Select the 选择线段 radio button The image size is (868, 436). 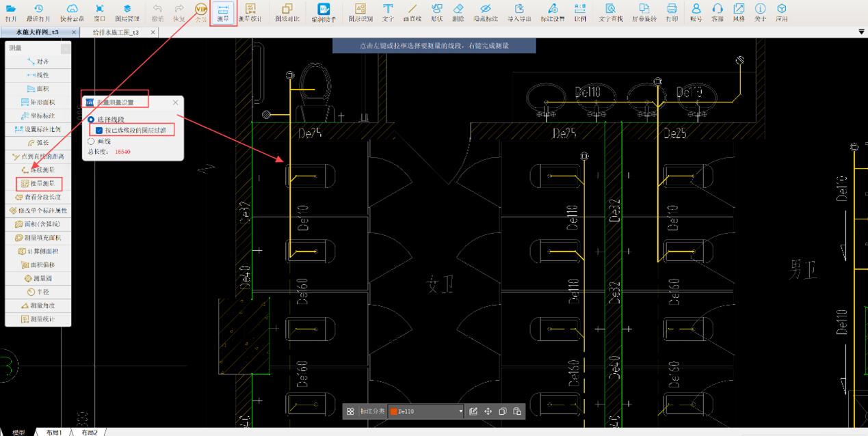(x=91, y=120)
